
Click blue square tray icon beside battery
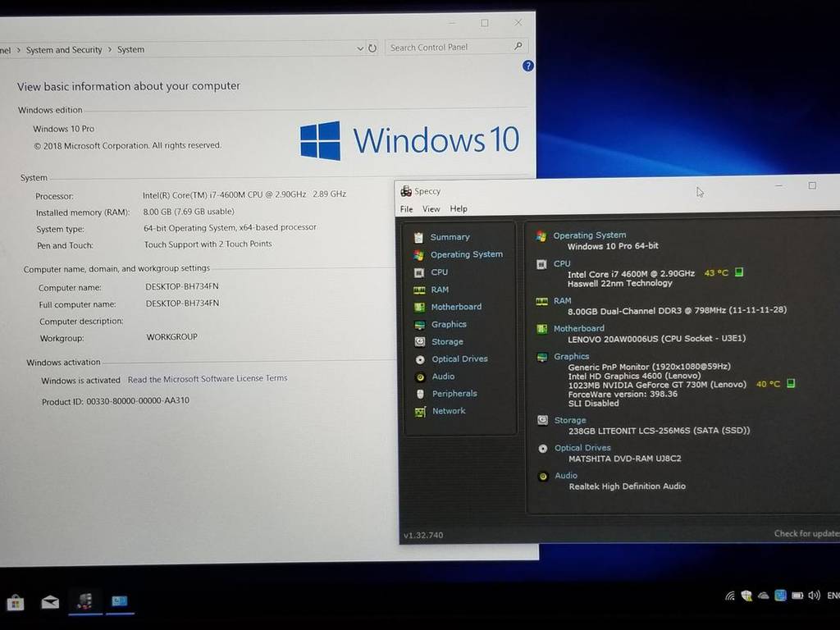(x=781, y=596)
